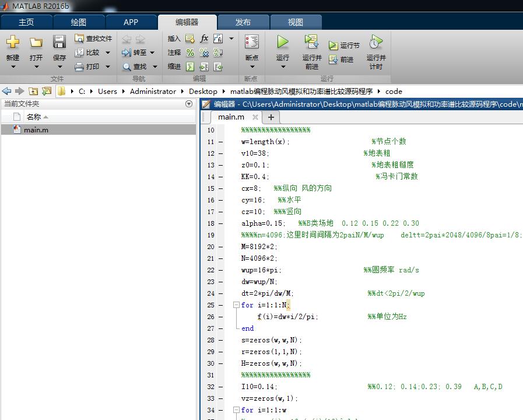This screenshot has height=420, width=523.
Task: Collapse the for loop at line 25
Action: point(236,305)
